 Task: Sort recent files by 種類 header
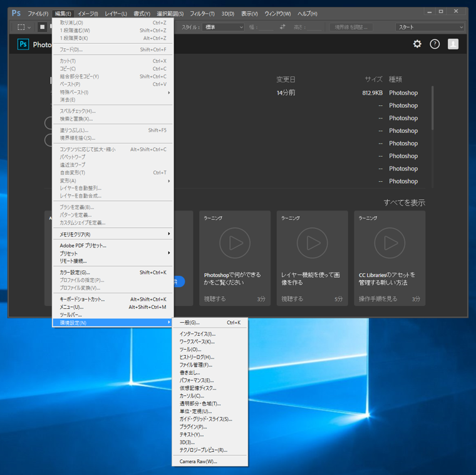(395, 79)
